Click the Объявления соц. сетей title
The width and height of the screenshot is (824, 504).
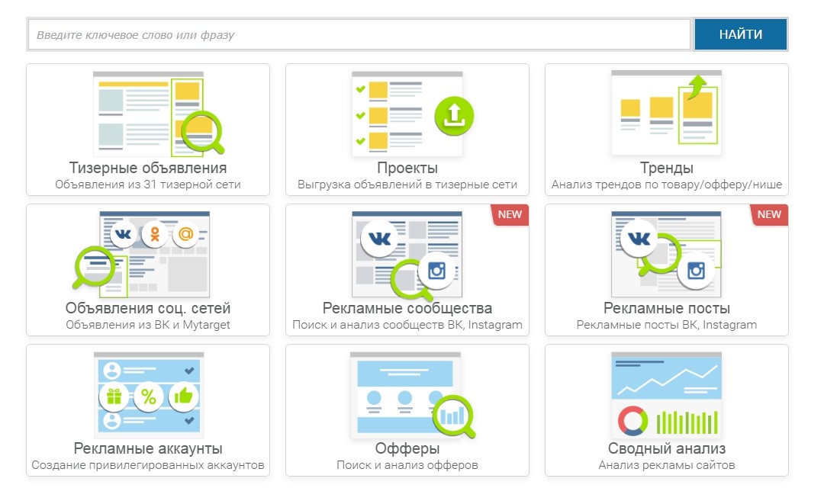click(x=148, y=308)
